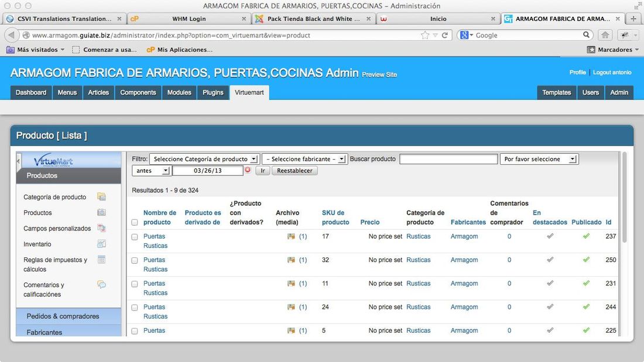Expand Fabricantes sidebar section
The image size is (644, 362).
68,332
